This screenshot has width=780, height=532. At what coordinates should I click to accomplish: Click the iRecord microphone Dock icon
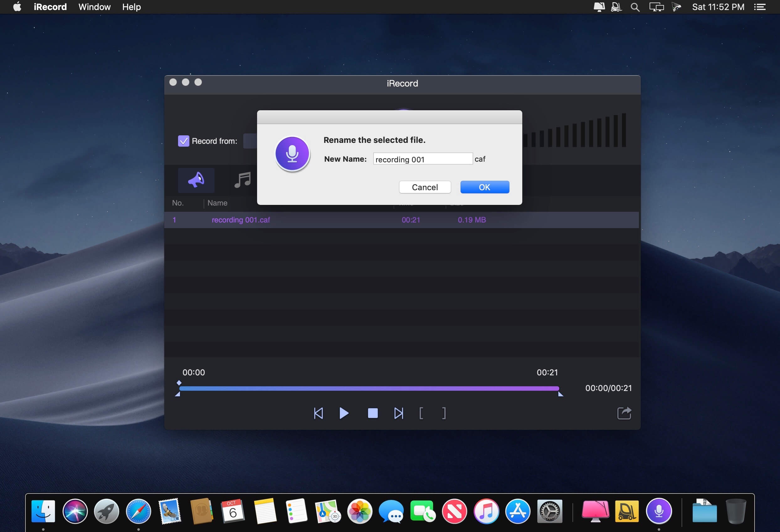[x=659, y=511]
